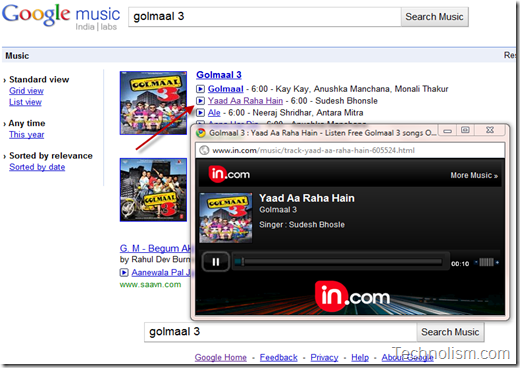520x368 pixels.
Task: Adjust the player volume bars
Action: pyautogui.click(x=486, y=262)
